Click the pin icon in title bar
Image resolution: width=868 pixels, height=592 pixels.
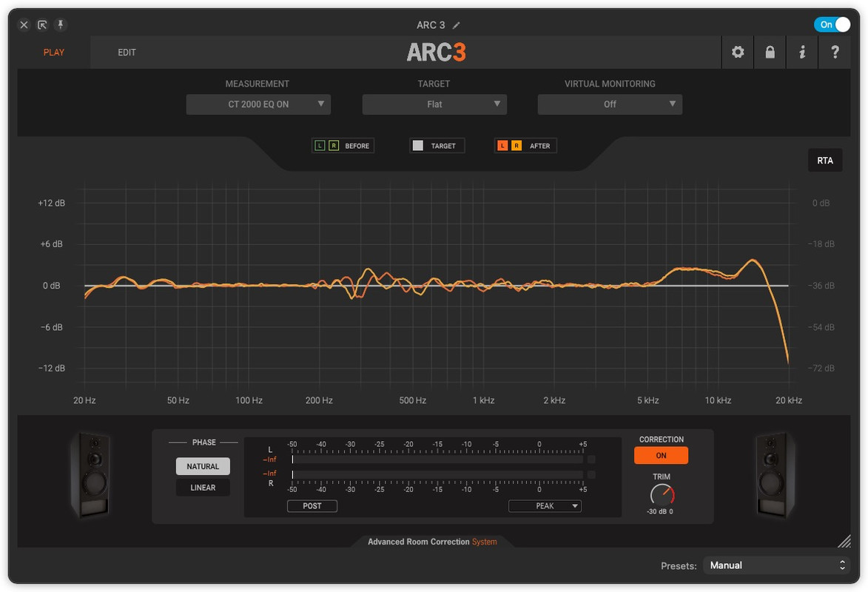click(x=61, y=24)
